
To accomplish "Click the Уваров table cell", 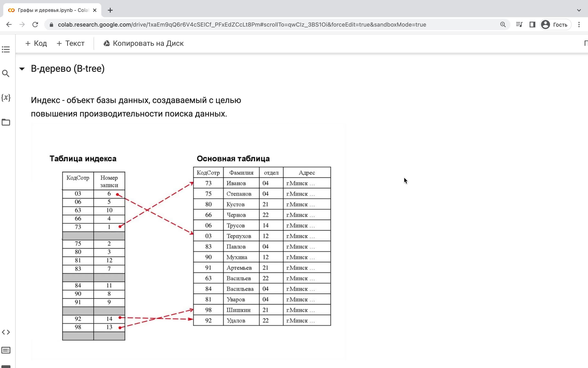I will click(241, 299).
